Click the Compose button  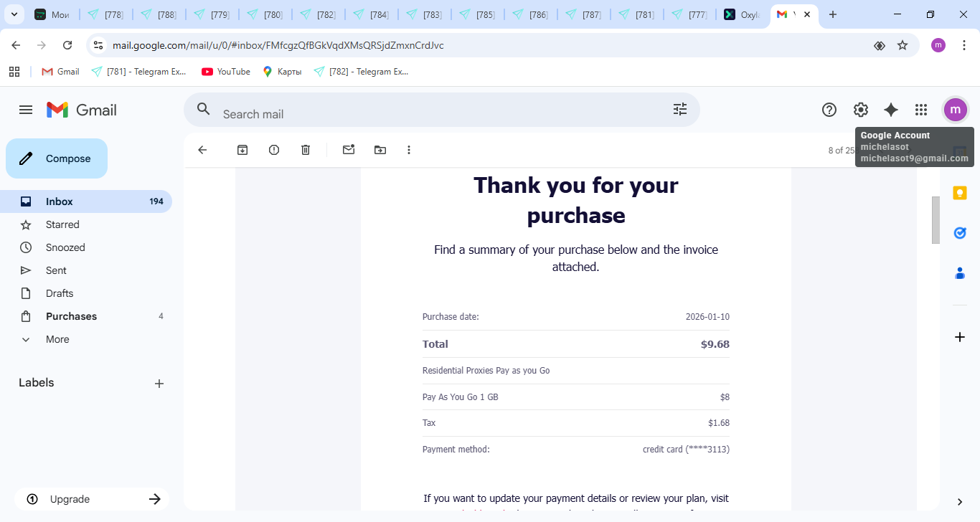point(57,158)
